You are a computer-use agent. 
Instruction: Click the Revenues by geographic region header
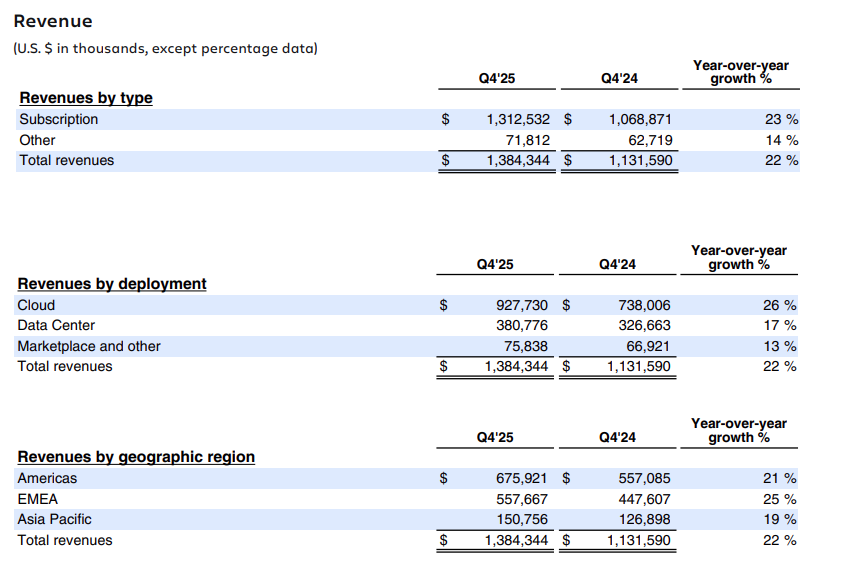136,457
